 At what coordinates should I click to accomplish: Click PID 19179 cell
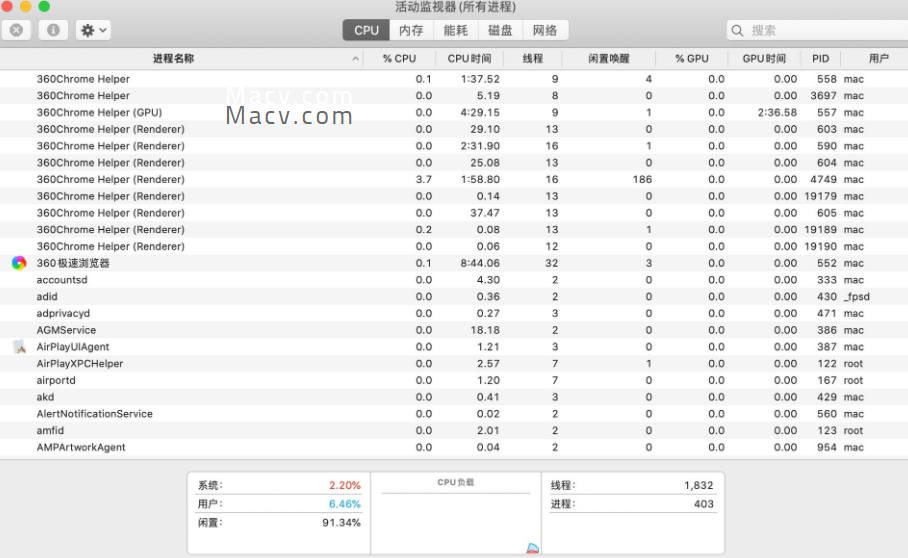pos(821,196)
